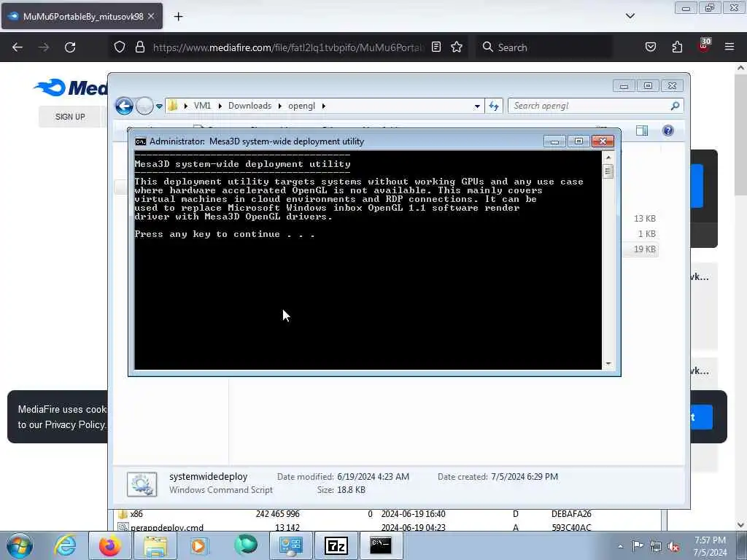
Task: Click the command prompt title icon
Action: (x=141, y=141)
